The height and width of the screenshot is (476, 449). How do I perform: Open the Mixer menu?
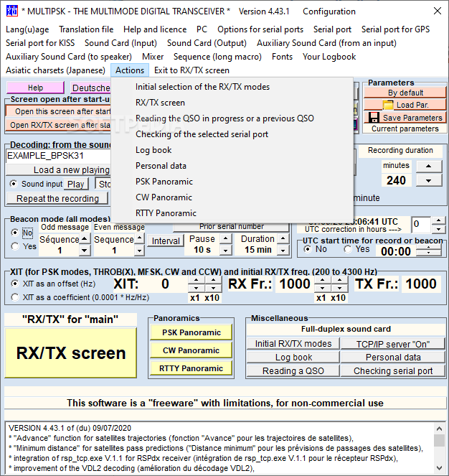(x=153, y=57)
